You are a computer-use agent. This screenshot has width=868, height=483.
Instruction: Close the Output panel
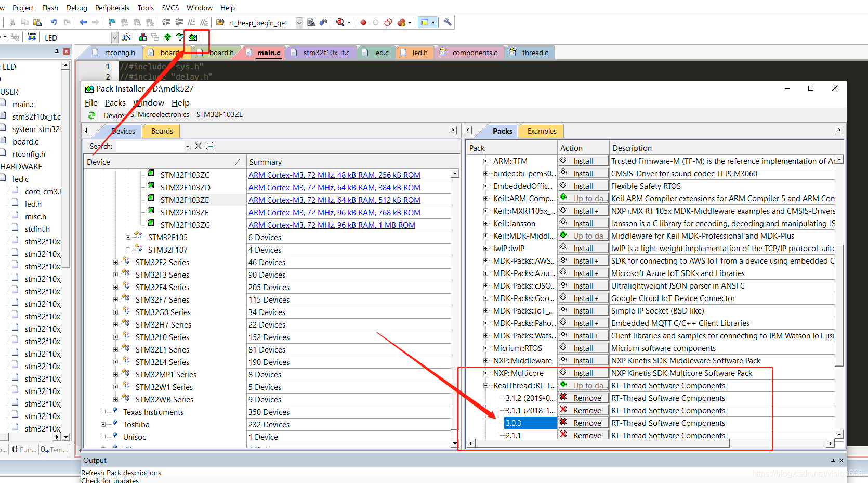point(841,460)
